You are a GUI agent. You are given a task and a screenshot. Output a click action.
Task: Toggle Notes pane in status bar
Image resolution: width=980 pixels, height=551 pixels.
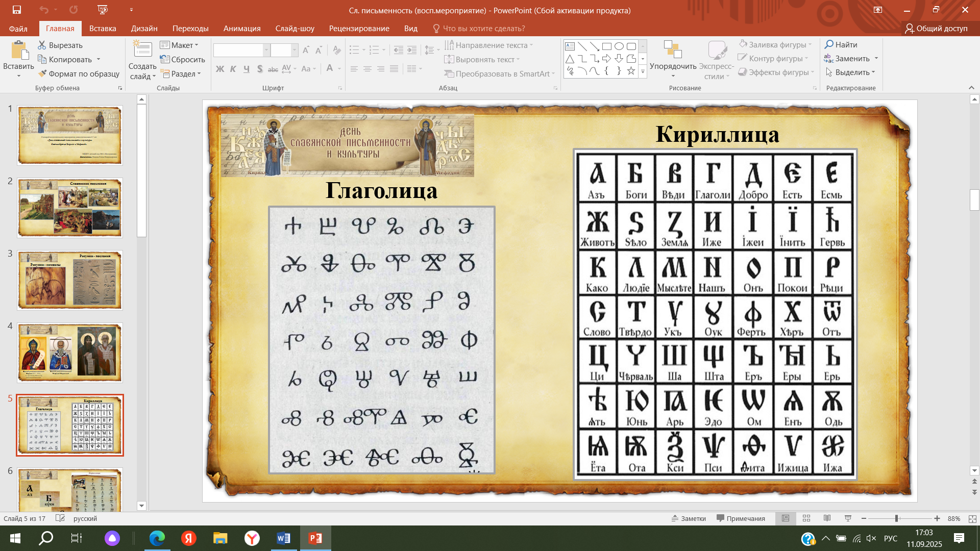[x=689, y=518]
